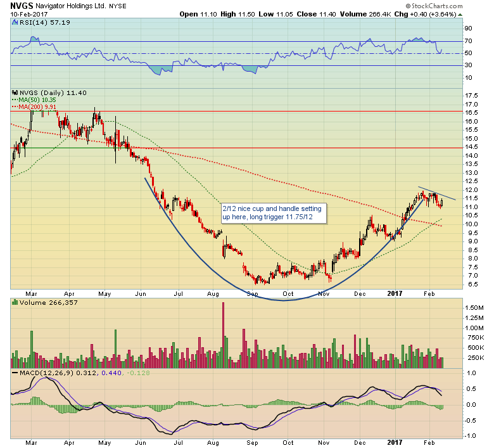This screenshot has width=494, height=448.
Task: Click the Chg +0.40 (+3.64%) value
Action: [x=426, y=14]
